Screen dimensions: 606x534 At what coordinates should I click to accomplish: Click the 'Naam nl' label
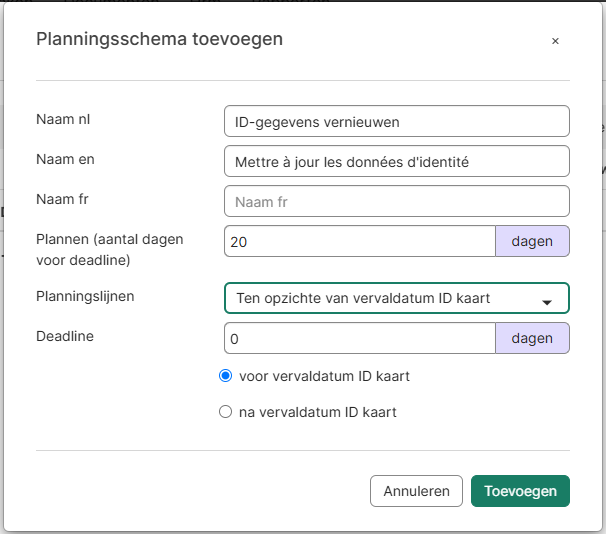coord(62,119)
